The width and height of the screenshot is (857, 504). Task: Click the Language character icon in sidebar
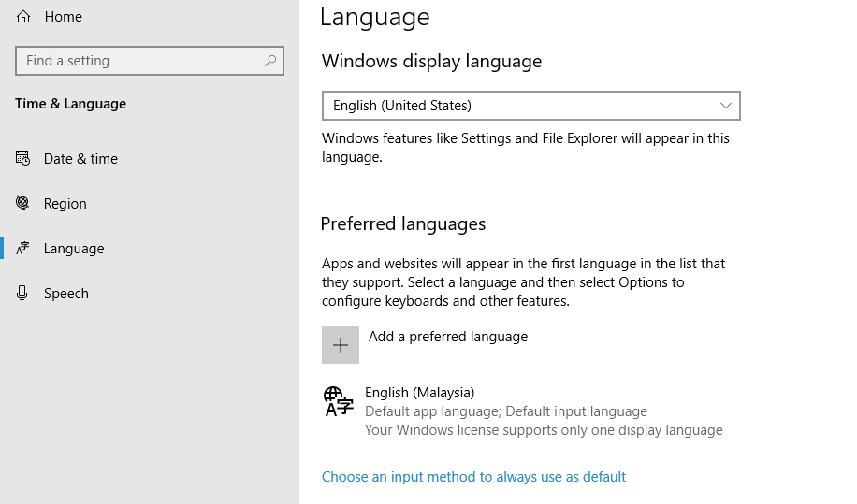pos(23,248)
